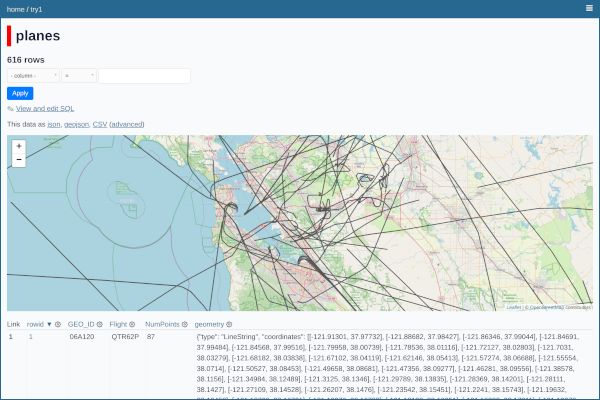The image size is (600, 400).
Task: Click the geometry column gear icon
Action: [229, 325]
